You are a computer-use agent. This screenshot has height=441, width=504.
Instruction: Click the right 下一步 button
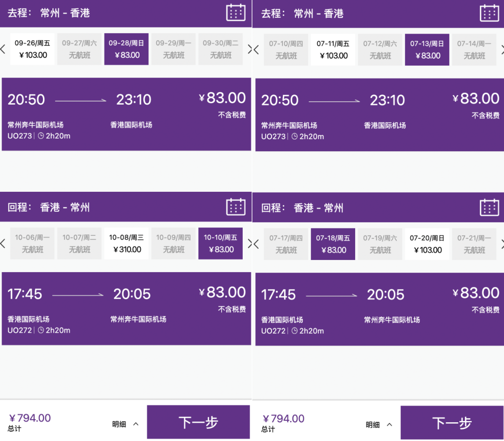452,423
